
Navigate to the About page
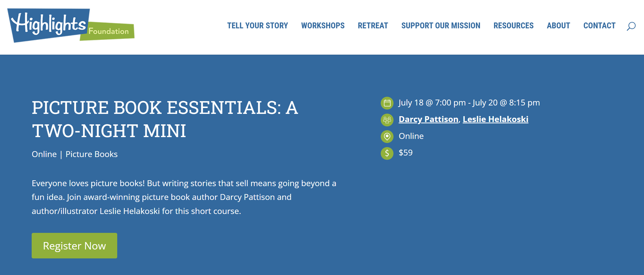click(558, 26)
